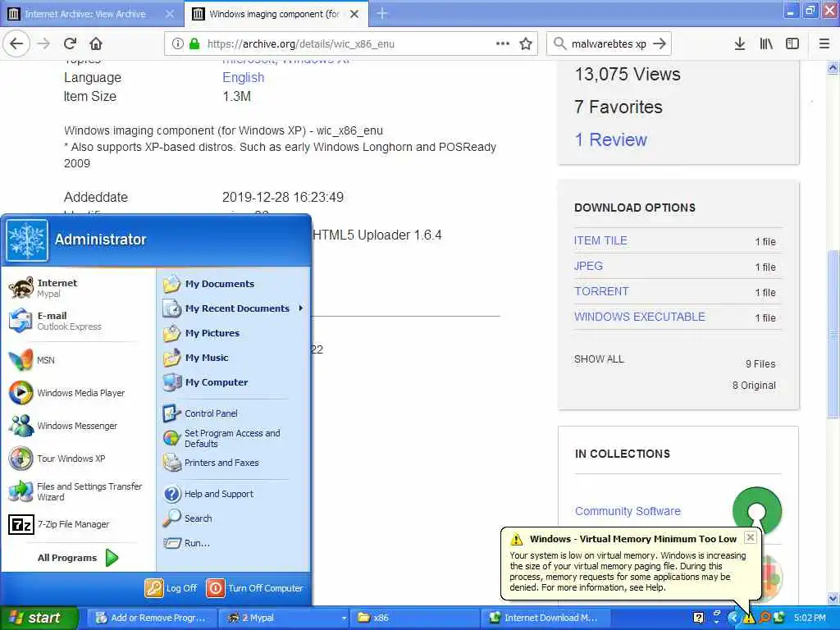Click the page vertical scrollbar thumb
840x630 pixels.
(833, 333)
